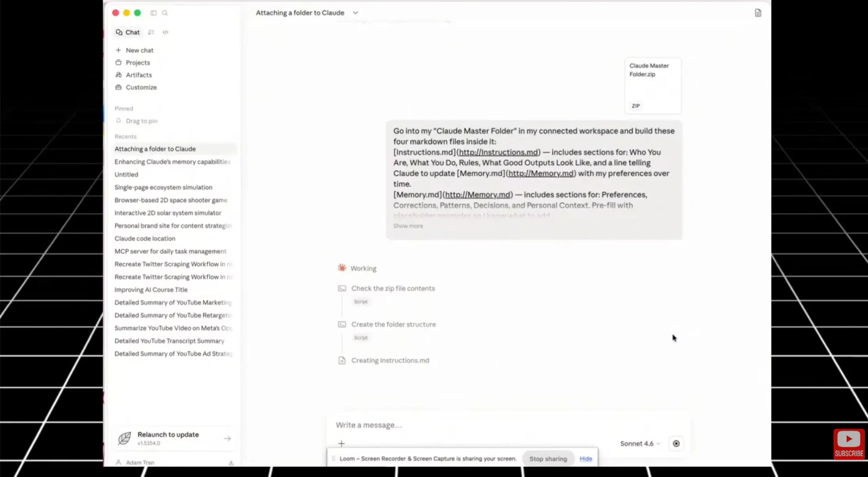Click the file icon beside Creating Instructions.md

coord(342,361)
